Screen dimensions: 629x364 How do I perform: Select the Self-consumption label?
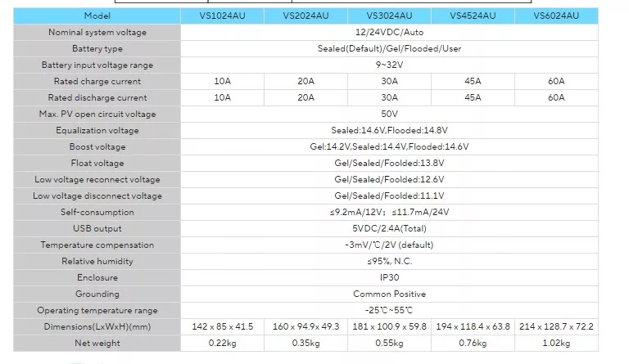point(97,213)
